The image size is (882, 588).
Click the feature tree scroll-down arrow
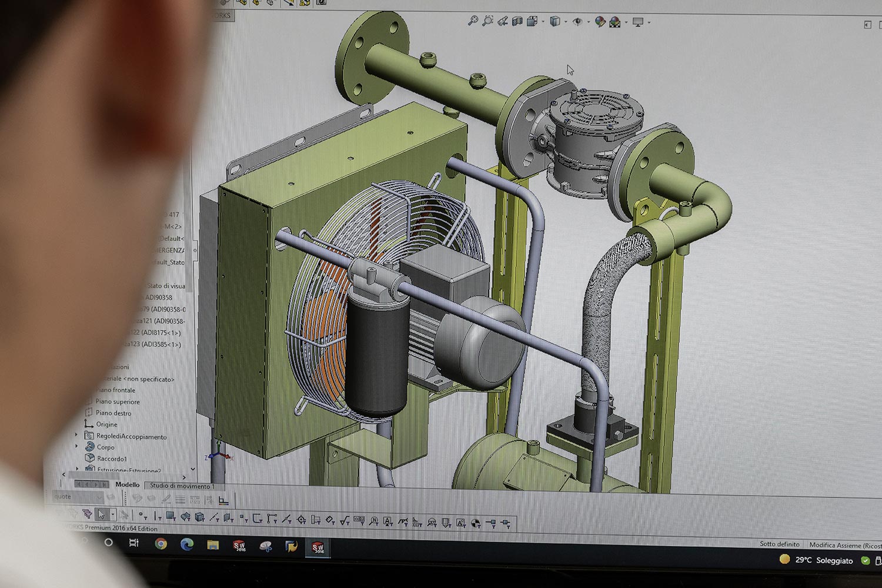point(193,469)
